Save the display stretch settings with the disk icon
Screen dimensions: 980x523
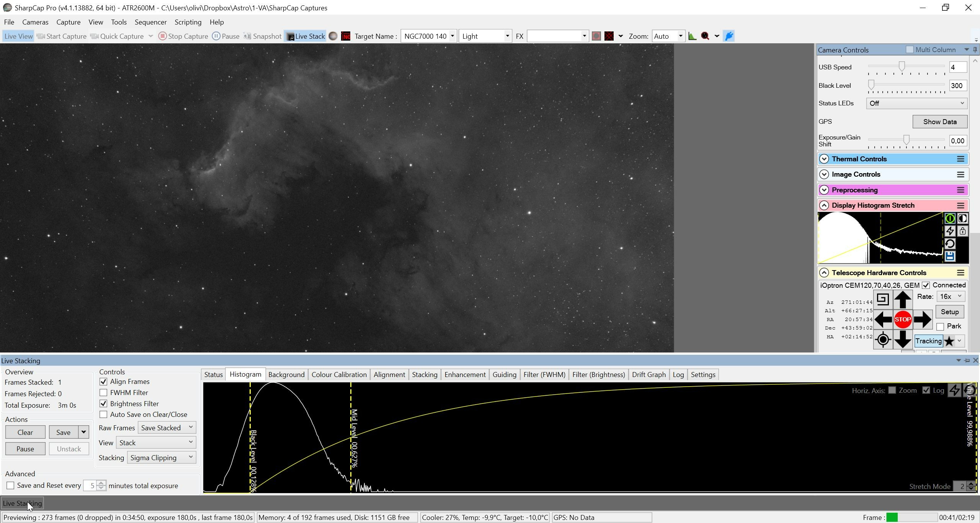(x=950, y=256)
